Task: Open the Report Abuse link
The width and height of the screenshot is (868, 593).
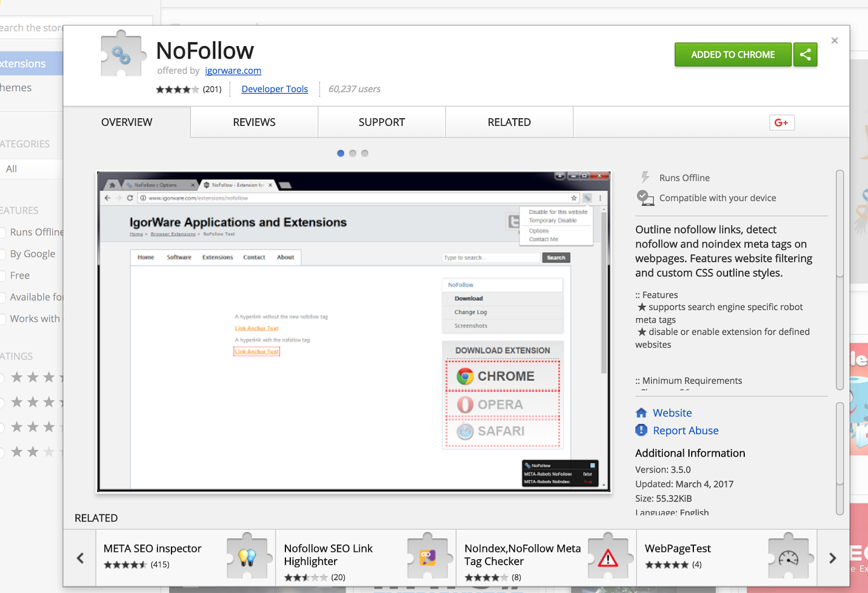Action: [686, 430]
